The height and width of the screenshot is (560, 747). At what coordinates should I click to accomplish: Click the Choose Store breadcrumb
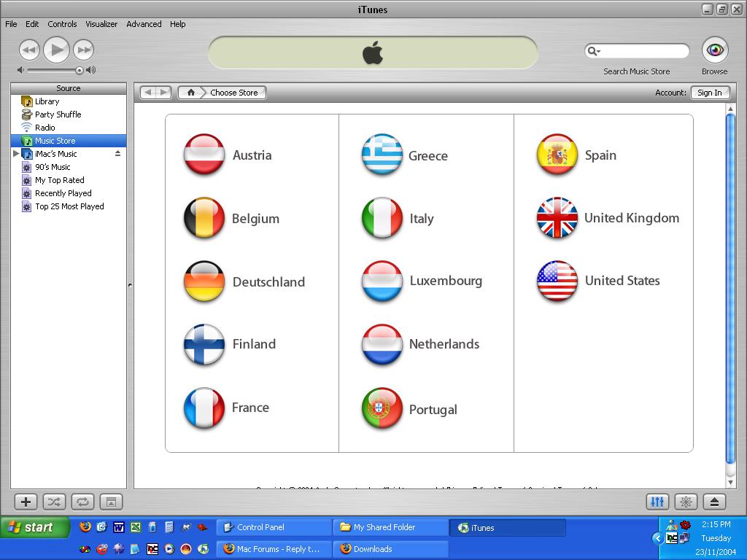pyautogui.click(x=234, y=93)
